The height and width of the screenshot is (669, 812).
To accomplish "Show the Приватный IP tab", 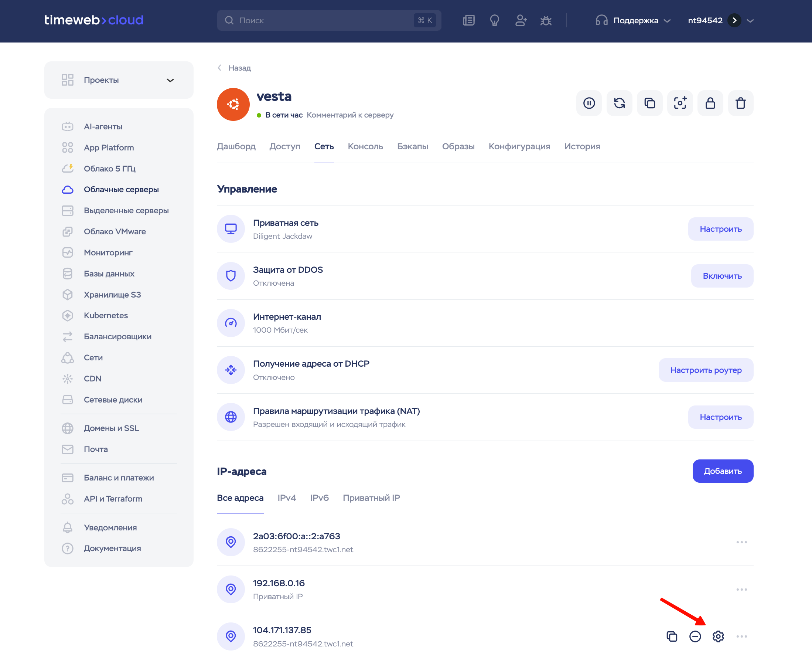I will point(371,498).
